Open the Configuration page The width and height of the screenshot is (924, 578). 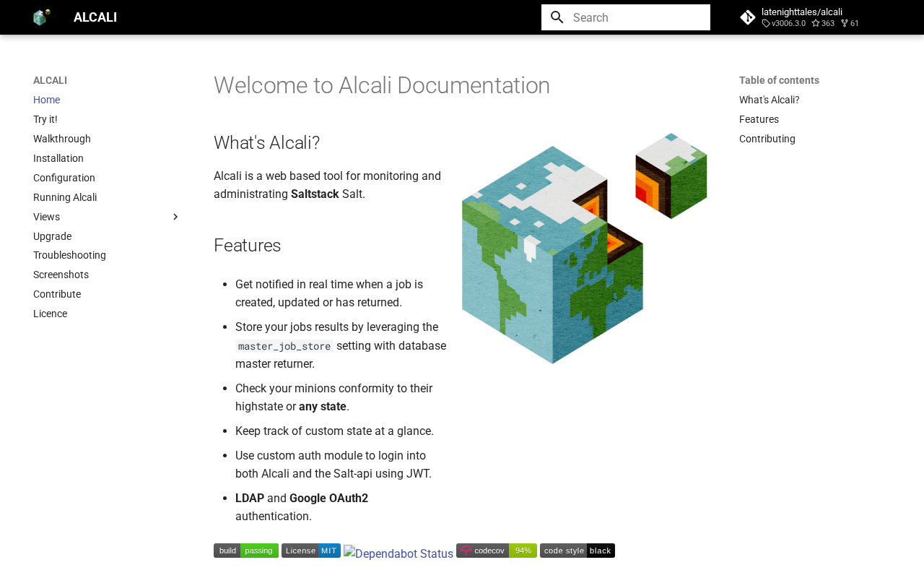pos(64,178)
